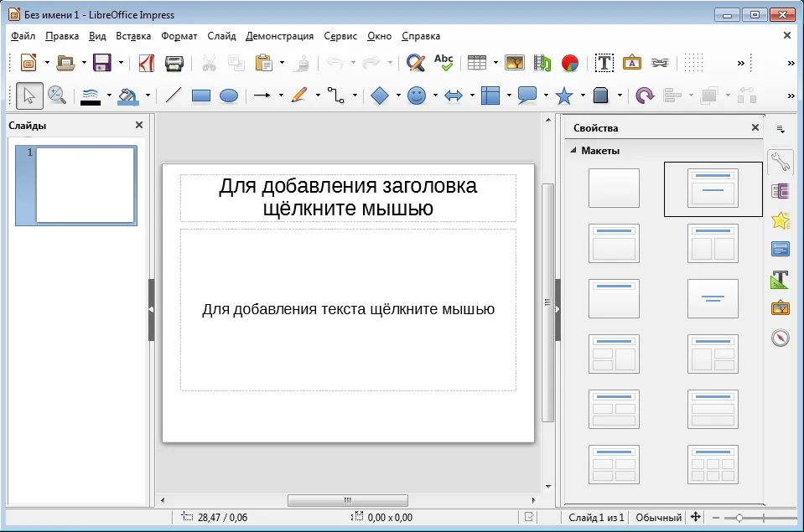Open the symbol shapes smiley dropdown arrow

click(x=435, y=96)
